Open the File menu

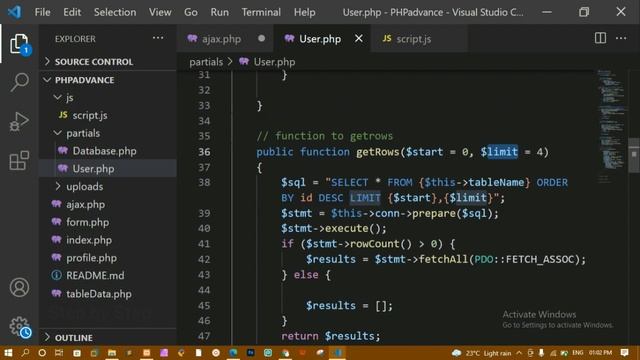point(42,12)
